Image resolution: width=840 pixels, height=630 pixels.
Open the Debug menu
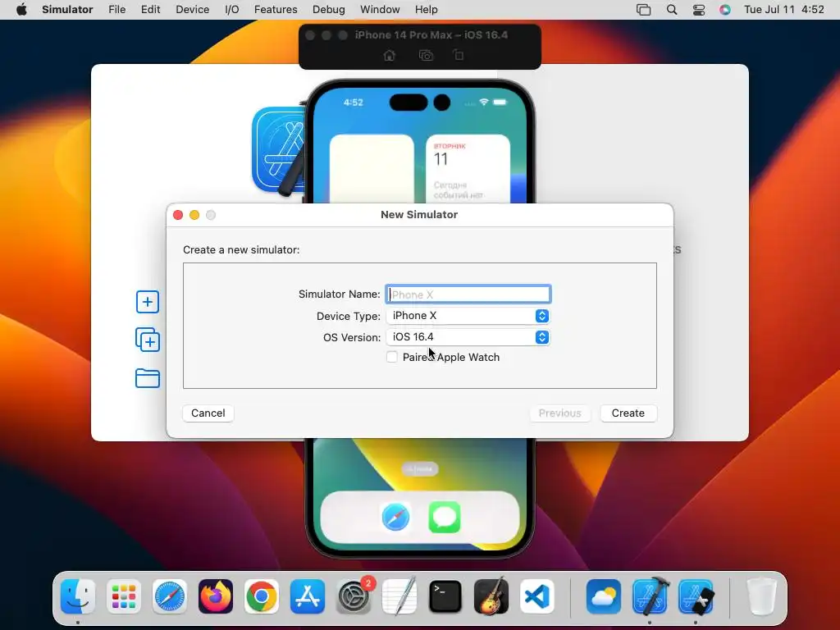328,10
